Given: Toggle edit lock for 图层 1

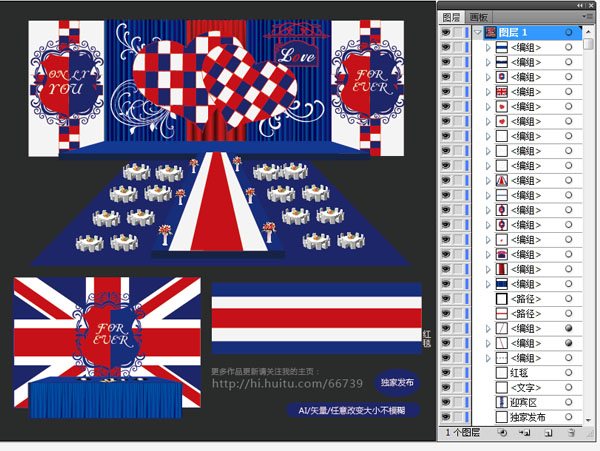Looking at the screenshot, I should (x=458, y=32).
